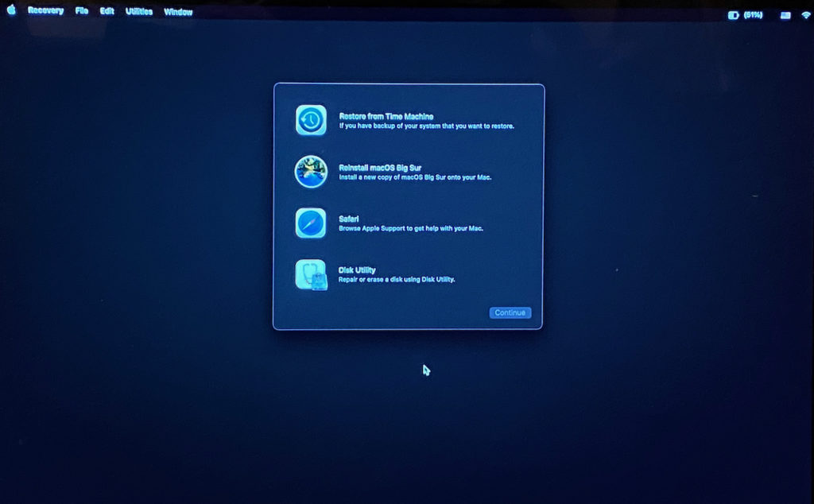This screenshot has height=504, width=814.
Task: Choose the Restore from Time Machine title
Action: tap(386, 116)
